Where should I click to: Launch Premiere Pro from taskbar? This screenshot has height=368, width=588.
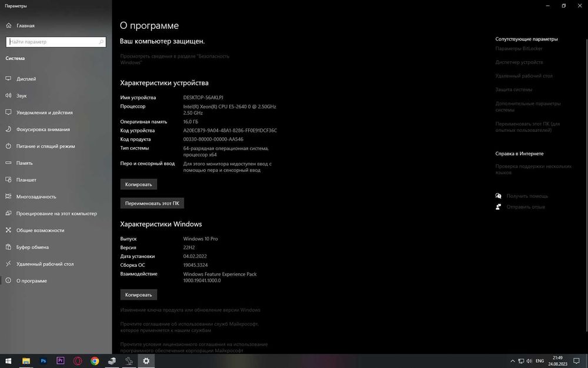61,361
